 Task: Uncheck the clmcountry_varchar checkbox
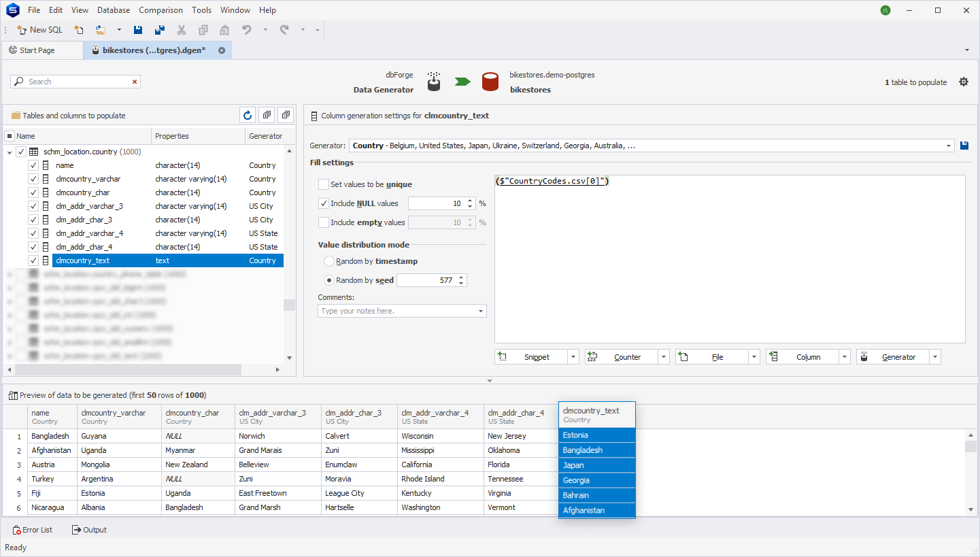[x=33, y=179]
